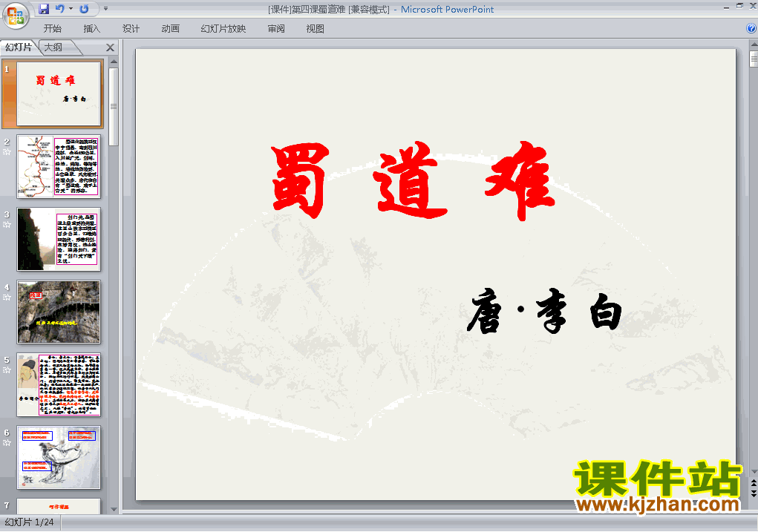
Task: Click the animation star icon under slide 2
Action: [7, 151]
